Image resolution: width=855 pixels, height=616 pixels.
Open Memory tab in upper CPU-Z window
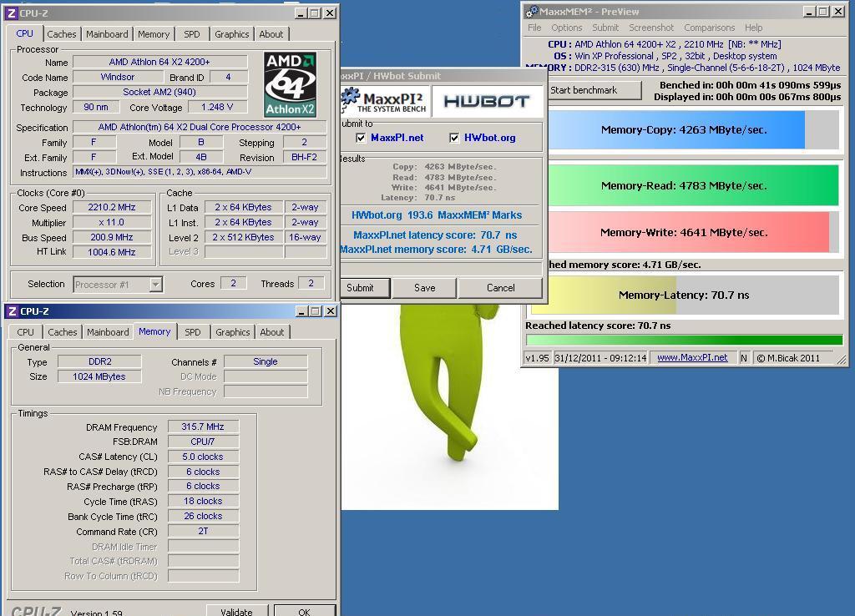pyautogui.click(x=154, y=34)
